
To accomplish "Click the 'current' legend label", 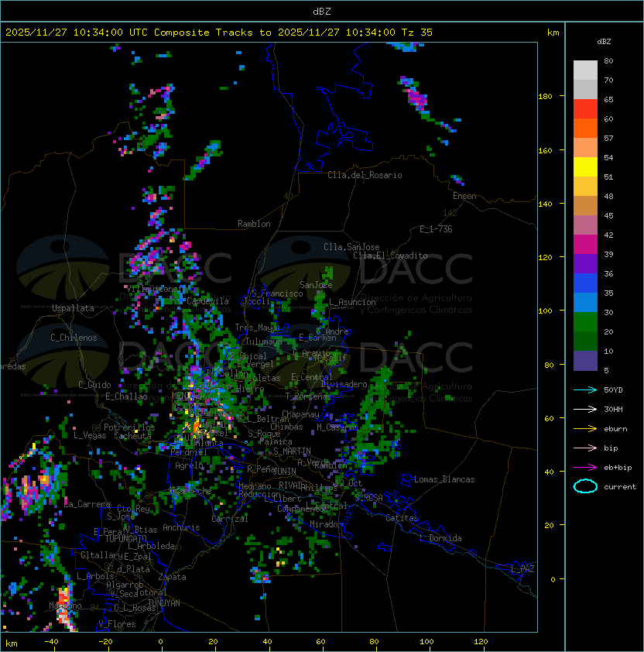I will 620,487.
